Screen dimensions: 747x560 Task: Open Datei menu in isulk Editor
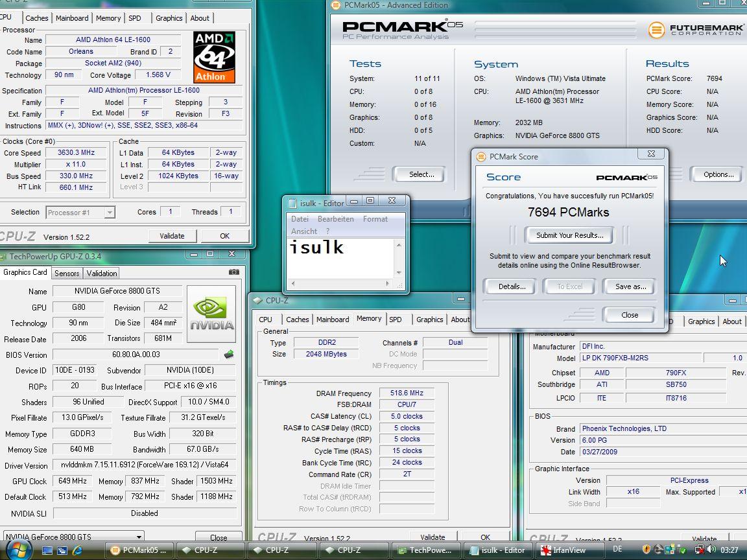[x=300, y=219]
